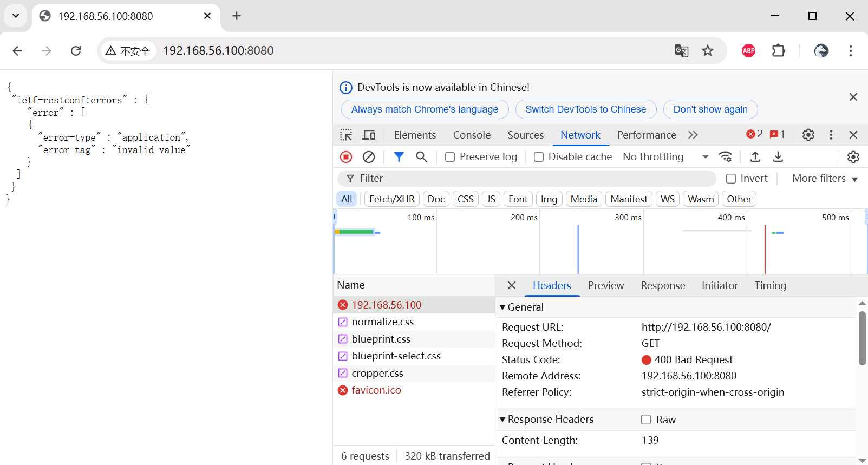Check the Disable cache checkbox
The height and width of the screenshot is (465, 868).
(x=539, y=157)
